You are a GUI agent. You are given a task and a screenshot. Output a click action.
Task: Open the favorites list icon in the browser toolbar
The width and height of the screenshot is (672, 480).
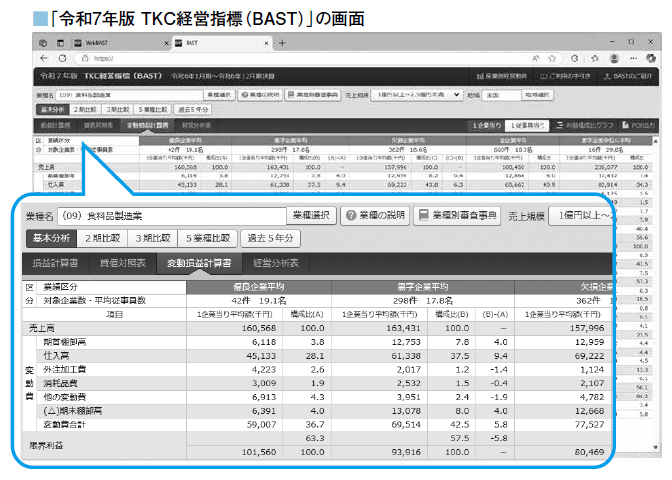[x=595, y=58]
